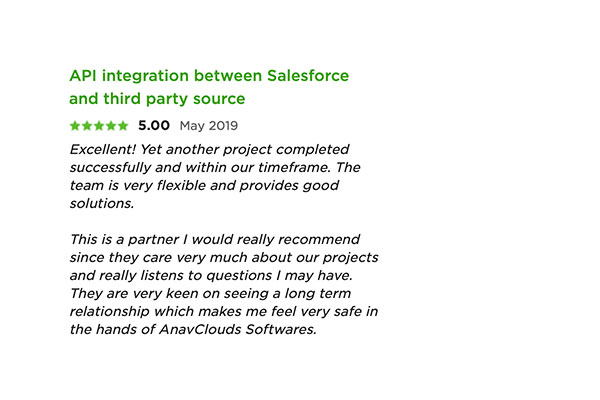The width and height of the screenshot is (600, 400).
Task: Click the 5.00 rating score
Action: pyautogui.click(x=154, y=126)
